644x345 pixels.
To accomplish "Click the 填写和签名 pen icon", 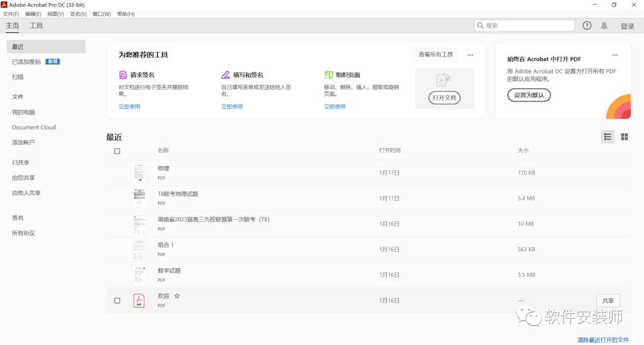I will pyautogui.click(x=225, y=75).
